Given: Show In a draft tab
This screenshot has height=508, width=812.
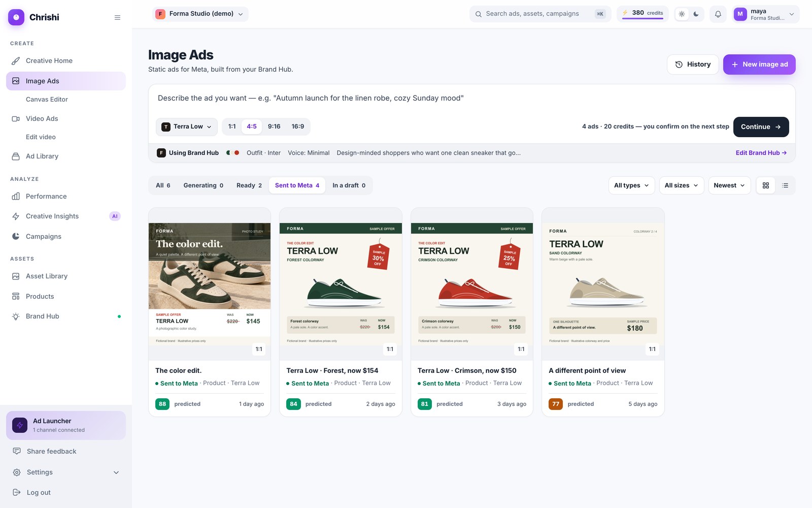Looking at the screenshot, I should coord(349,185).
